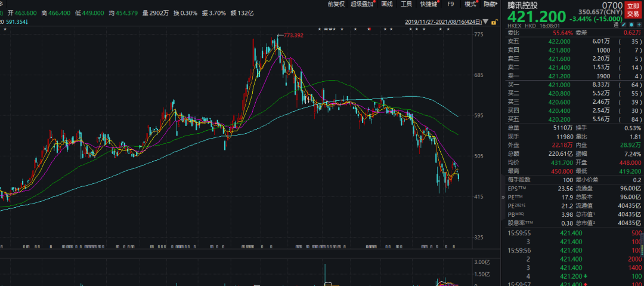Screen dimensions: 644x286
Task: Click the red 立即交易 trade button
Action: click(633, 10)
